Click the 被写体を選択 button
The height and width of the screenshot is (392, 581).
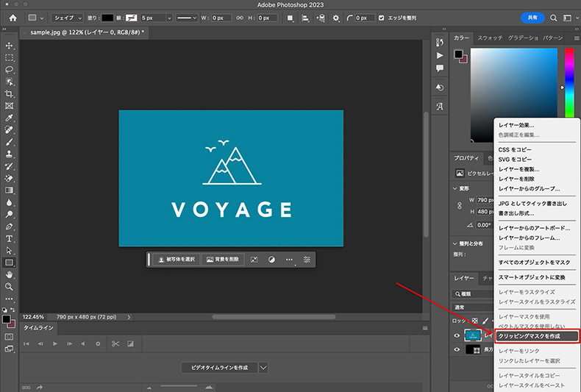[x=177, y=260]
